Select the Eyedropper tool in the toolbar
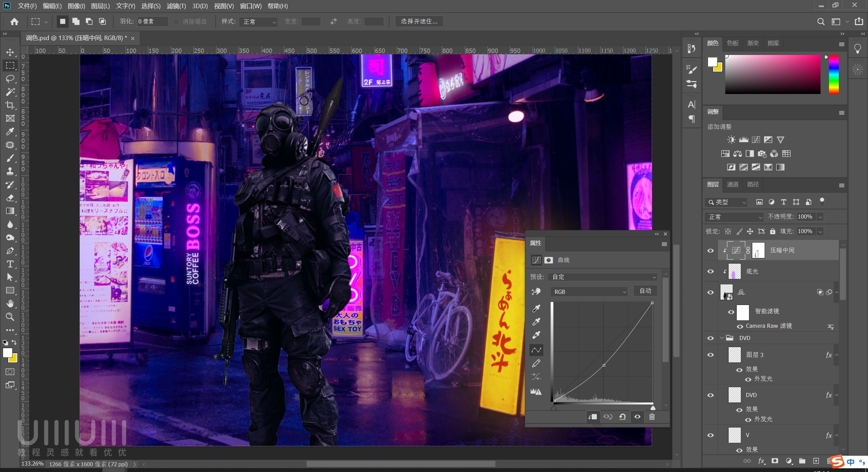This screenshot has height=472, width=868. [x=10, y=132]
